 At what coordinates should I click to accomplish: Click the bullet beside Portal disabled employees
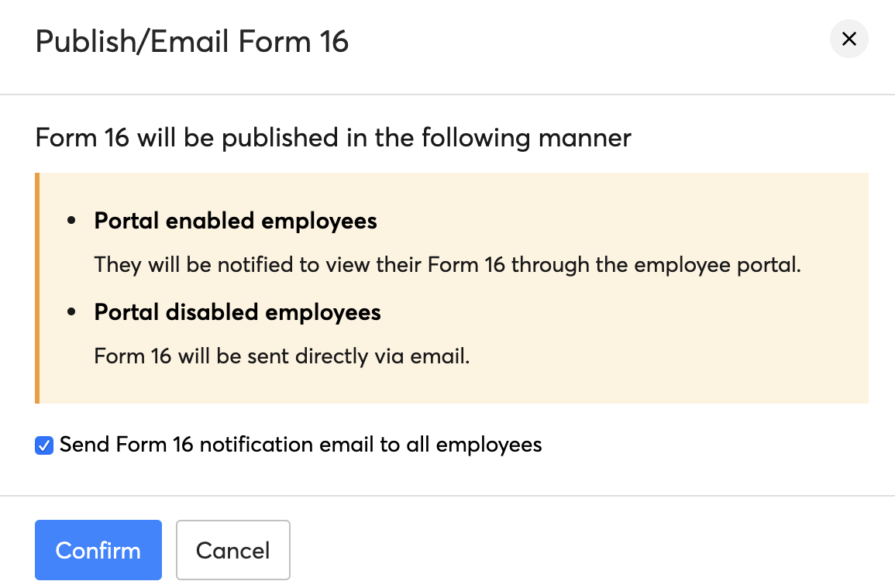tap(72, 313)
